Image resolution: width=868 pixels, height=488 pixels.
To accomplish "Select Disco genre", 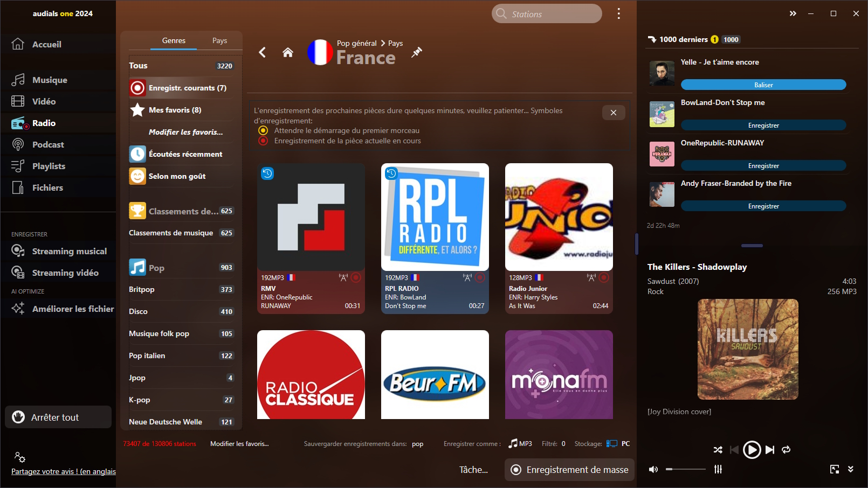I will [x=181, y=311].
